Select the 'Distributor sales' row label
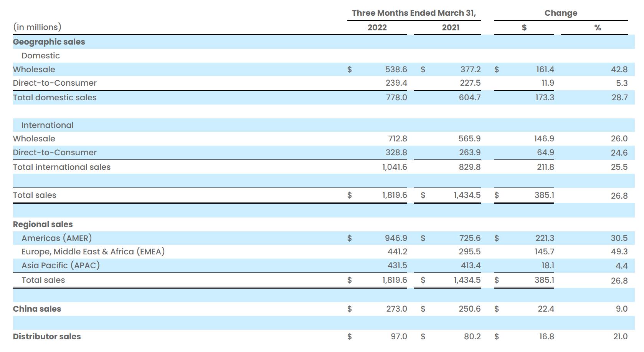Screen dimensions: 644x352 click(47, 337)
